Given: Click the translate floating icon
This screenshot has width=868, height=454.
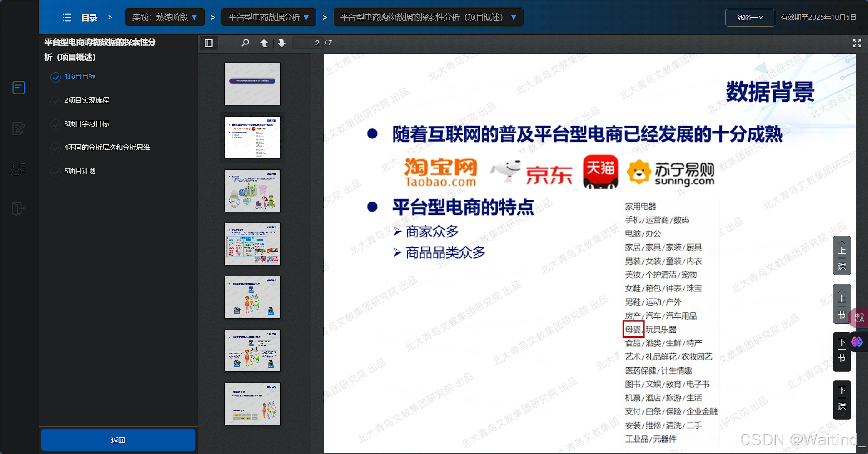Looking at the screenshot, I should point(859,318).
